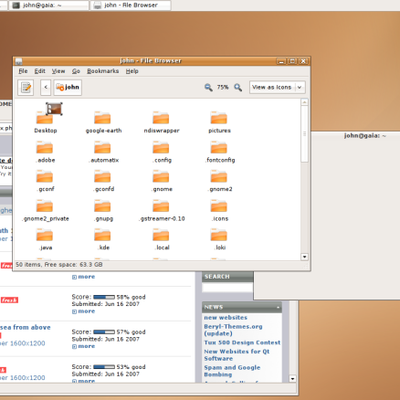Click more link under 57% good score
This screenshot has width=400, height=400.
click(84, 346)
